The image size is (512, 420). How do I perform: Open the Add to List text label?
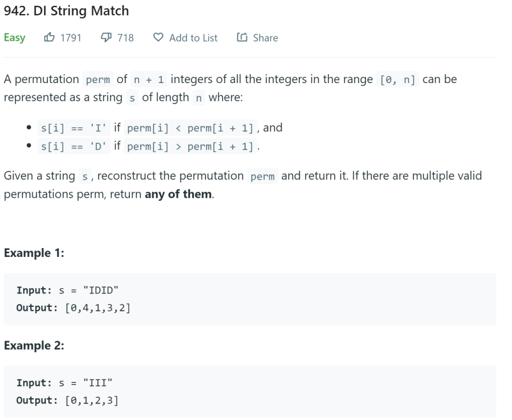coord(193,38)
